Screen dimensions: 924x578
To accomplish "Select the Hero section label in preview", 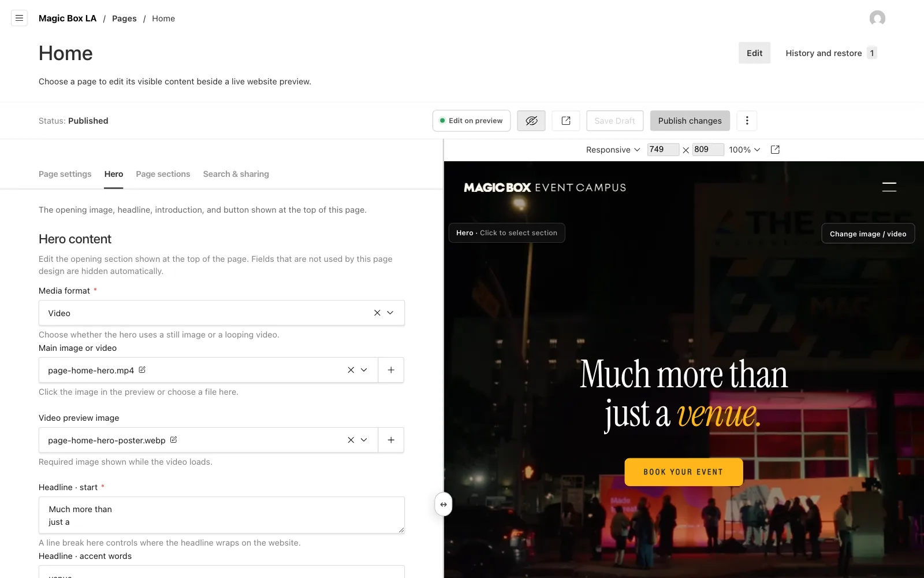I will click(x=506, y=233).
